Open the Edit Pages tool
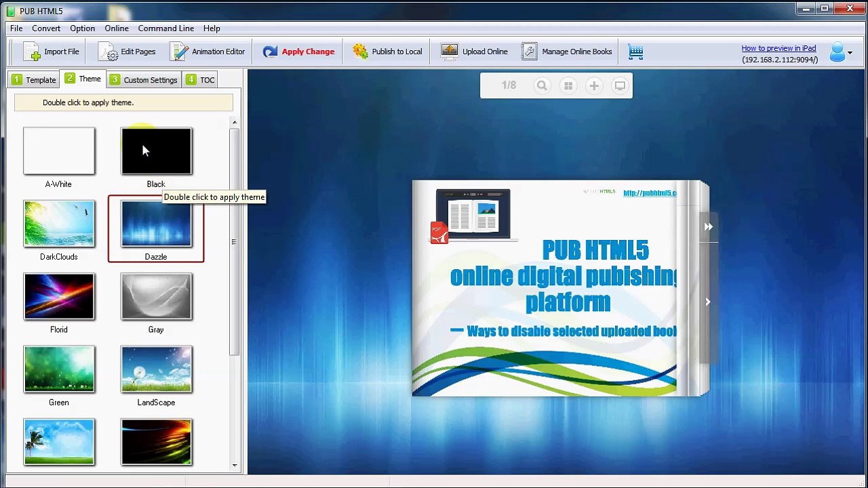This screenshot has width=868, height=488. (x=127, y=52)
